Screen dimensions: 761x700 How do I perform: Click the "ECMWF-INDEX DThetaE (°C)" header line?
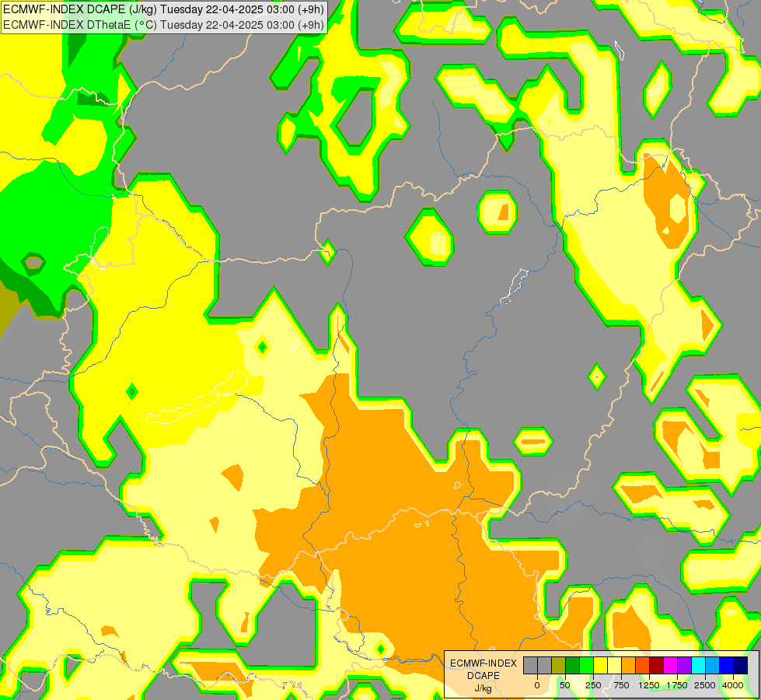click(163, 25)
